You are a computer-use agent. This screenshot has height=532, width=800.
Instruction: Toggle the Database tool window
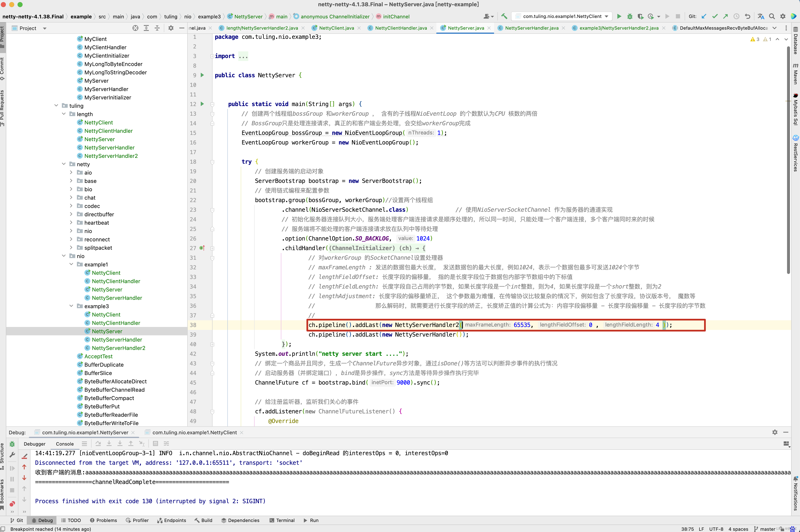pos(796,41)
